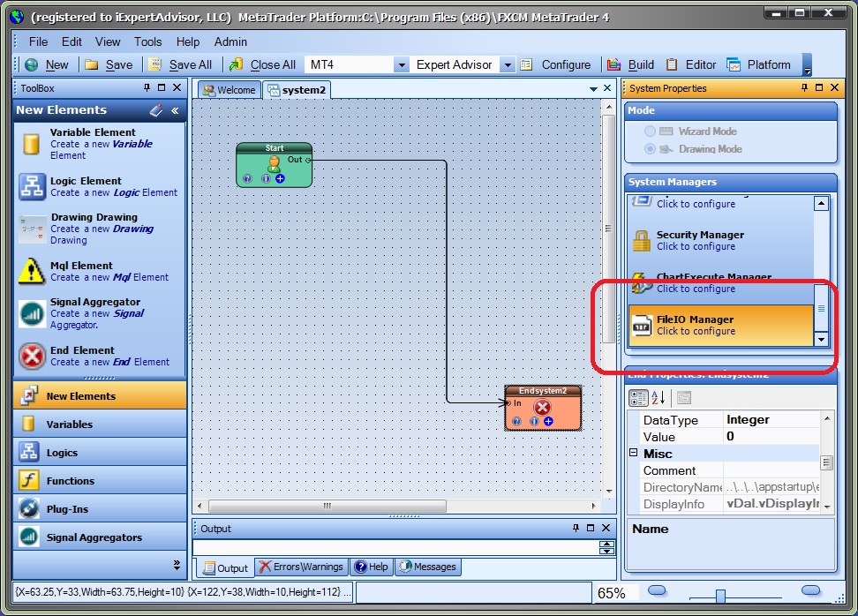Click the zoom out button left of slider
858x616 pixels.
[657, 590]
